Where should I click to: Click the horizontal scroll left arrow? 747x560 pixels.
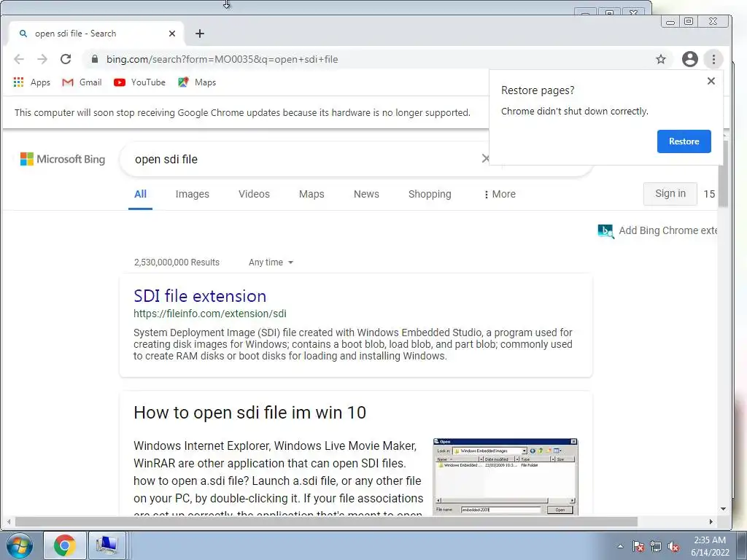click(9, 522)
